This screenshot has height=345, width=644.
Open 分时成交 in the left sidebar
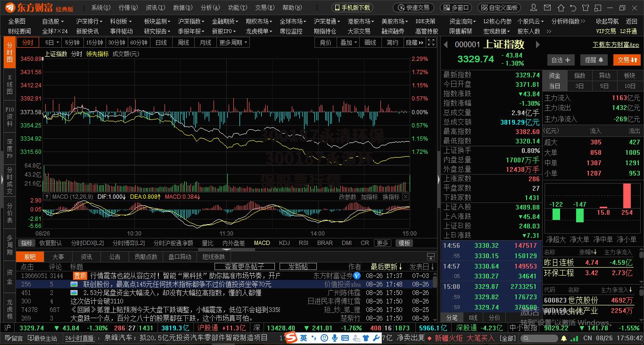(9, 180)
